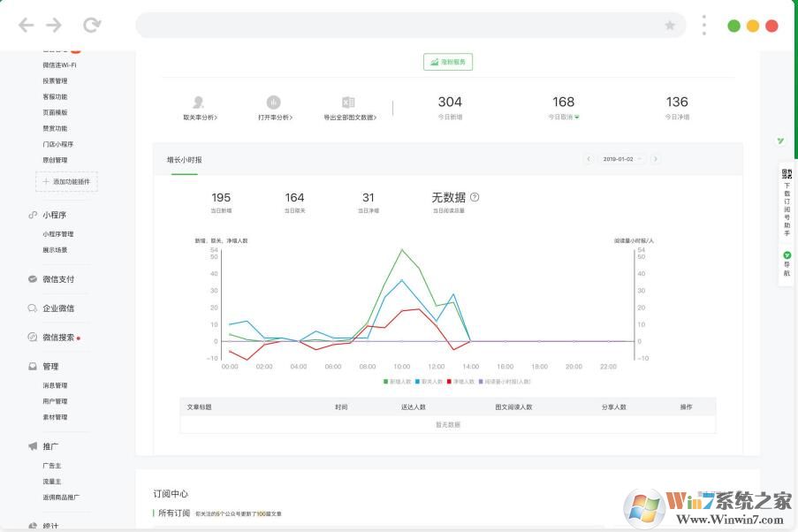This screenshot has height=532, width=798.
Task: Click the green 涨粉服务 button
Action: pos(448,62)
